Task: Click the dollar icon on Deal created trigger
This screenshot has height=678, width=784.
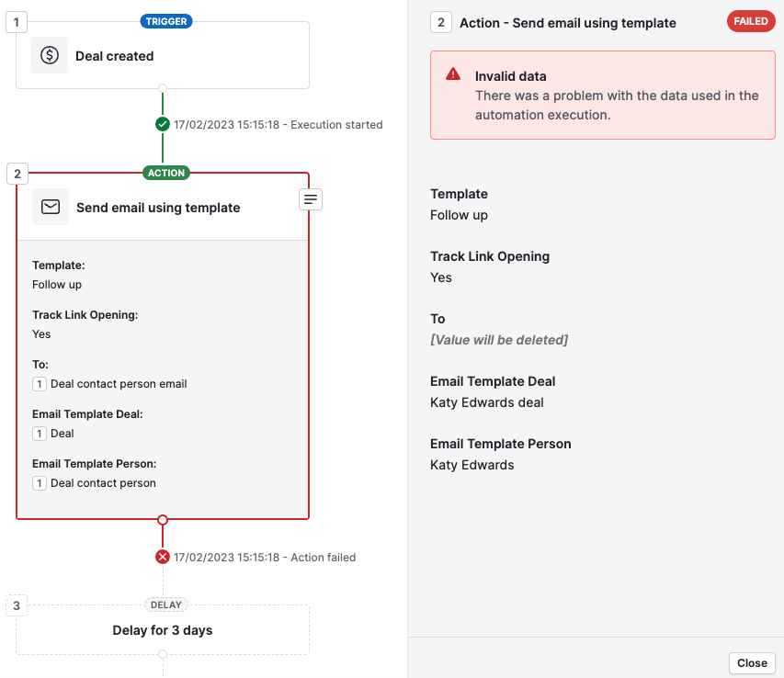Action: coord(50,56)
